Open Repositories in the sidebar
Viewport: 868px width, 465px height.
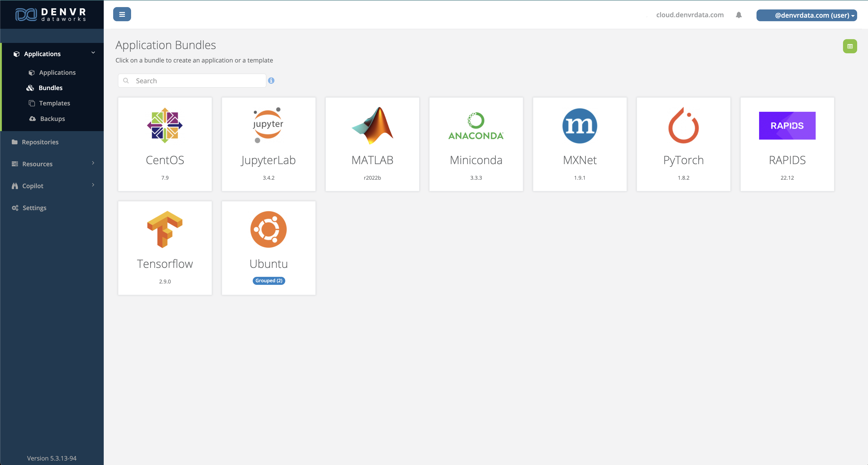[x=40, y=142]
